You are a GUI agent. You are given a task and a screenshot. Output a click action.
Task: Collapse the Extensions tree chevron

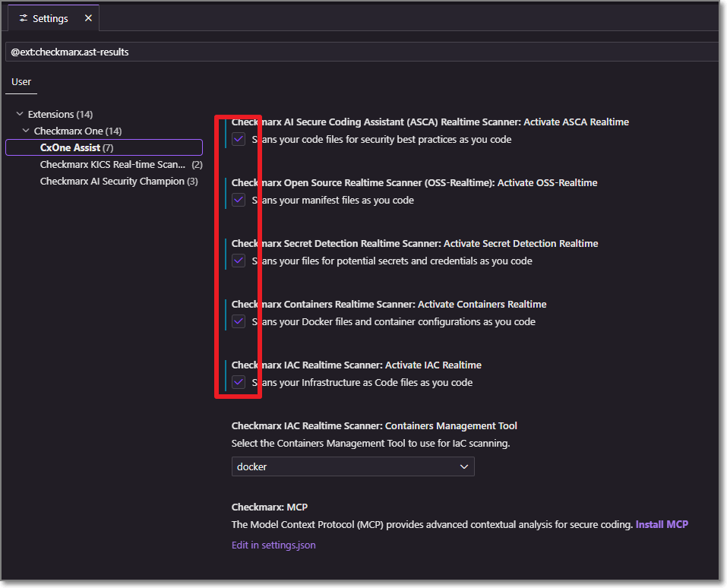tap(20, 115)
